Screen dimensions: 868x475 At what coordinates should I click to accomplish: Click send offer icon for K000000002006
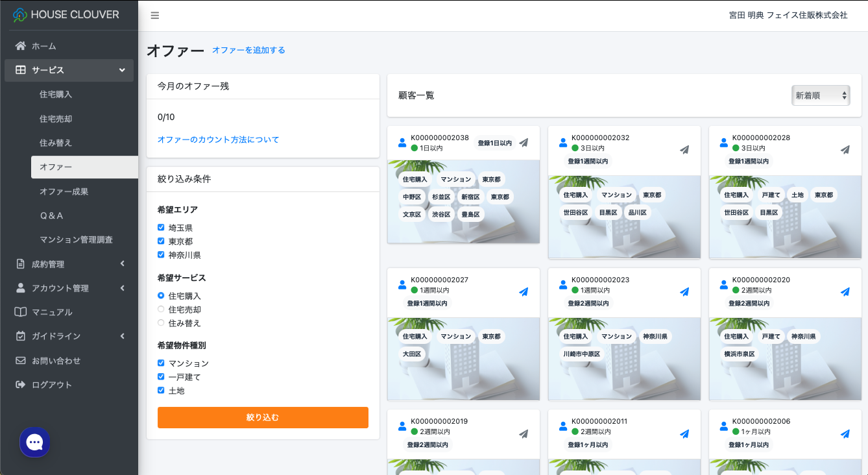845,433
